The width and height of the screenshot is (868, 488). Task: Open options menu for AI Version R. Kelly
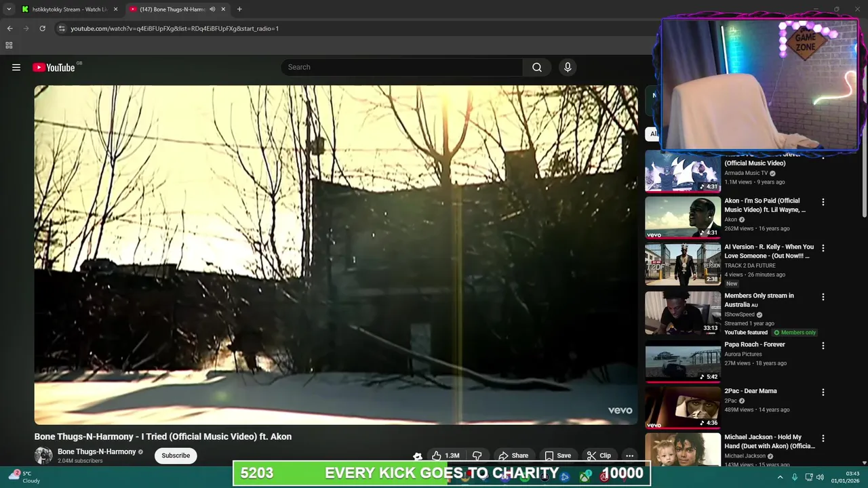[x=823, y=248]
